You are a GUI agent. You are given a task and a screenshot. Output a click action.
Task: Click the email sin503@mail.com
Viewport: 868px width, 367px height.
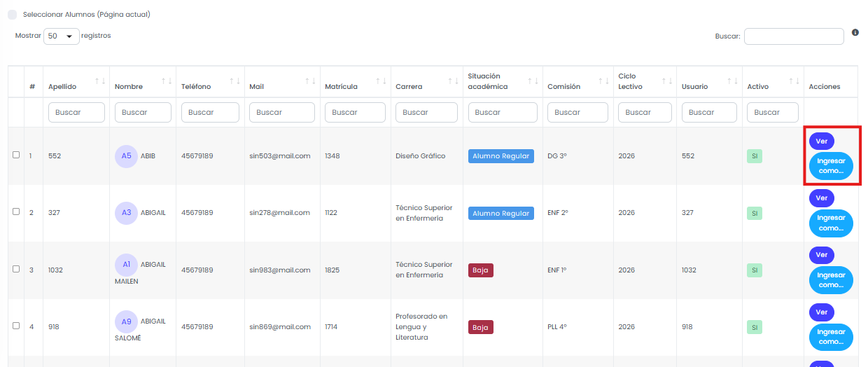(279, 156)
